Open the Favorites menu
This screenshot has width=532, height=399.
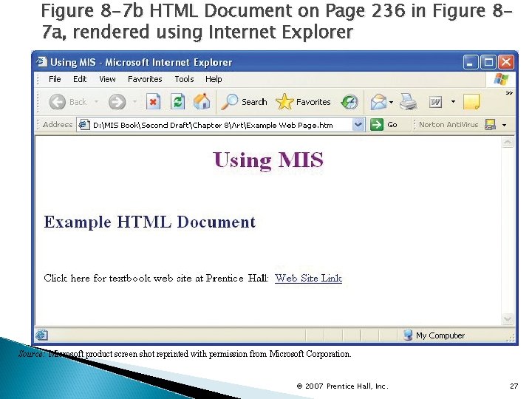pos(145,79)
